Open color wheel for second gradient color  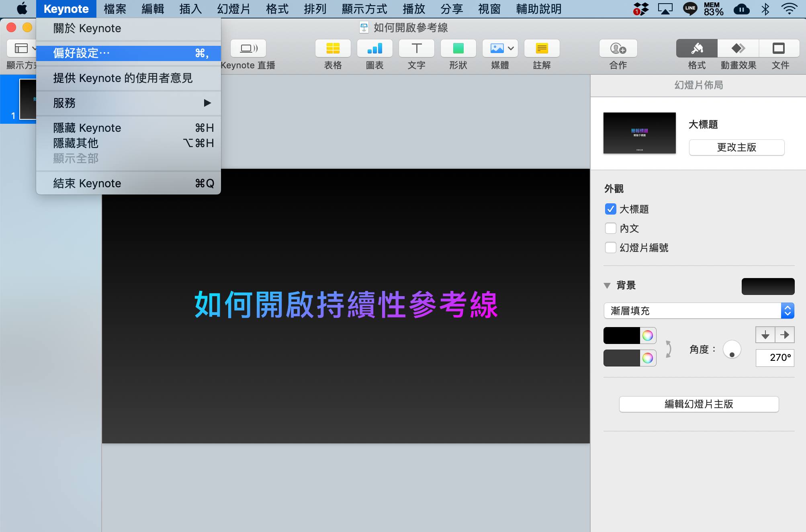[x=647, y=358]
